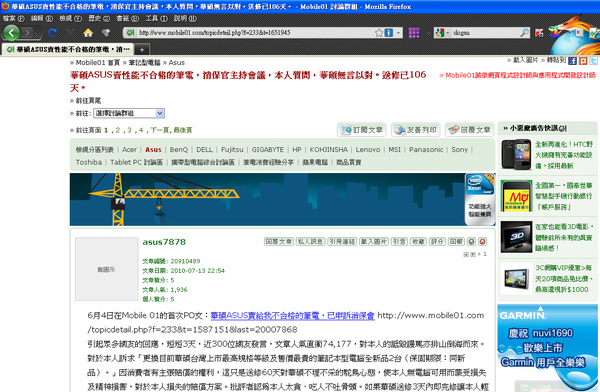The image size is (600, 392).
Task: Share the thread to Twitter icon
Action: tap(593, 61)
